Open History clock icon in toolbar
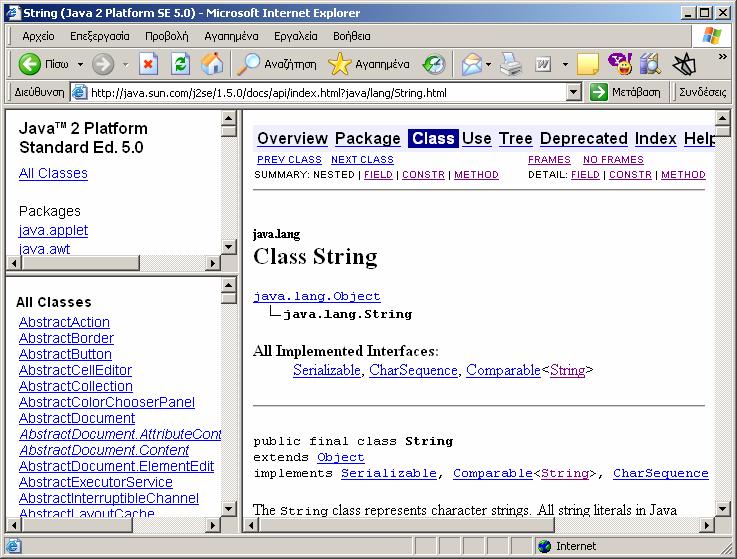The height and width of the screenshot is (559, 737). tap(434, 64)
